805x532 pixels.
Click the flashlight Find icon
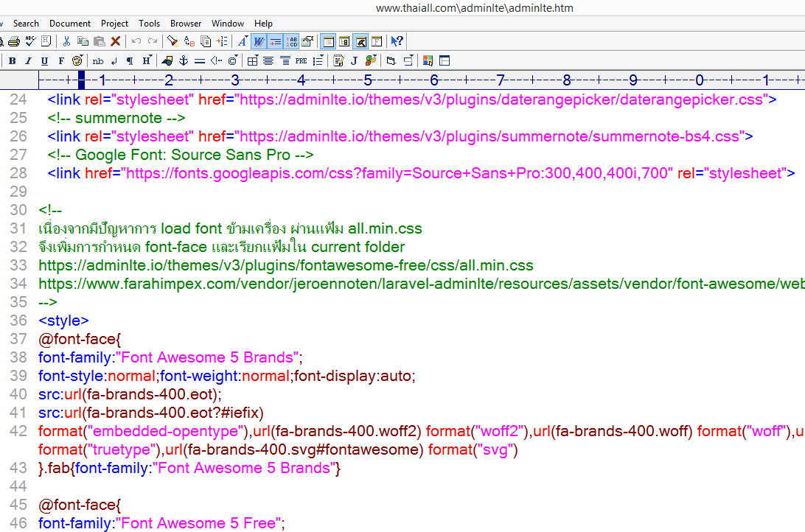click(172, 41)
